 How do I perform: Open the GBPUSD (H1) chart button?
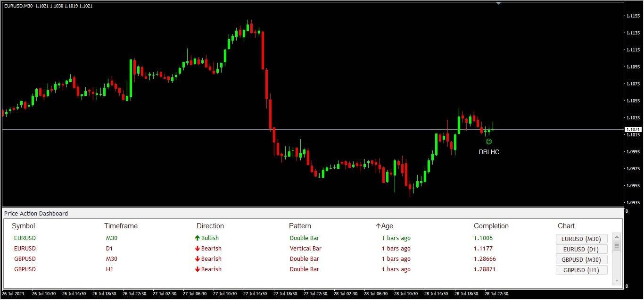point(582,270)
